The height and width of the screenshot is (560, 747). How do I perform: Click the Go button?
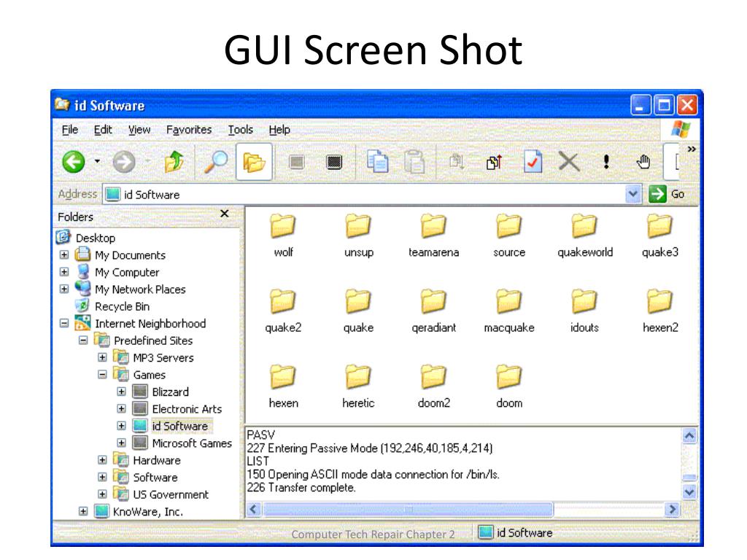pos(667,194)
